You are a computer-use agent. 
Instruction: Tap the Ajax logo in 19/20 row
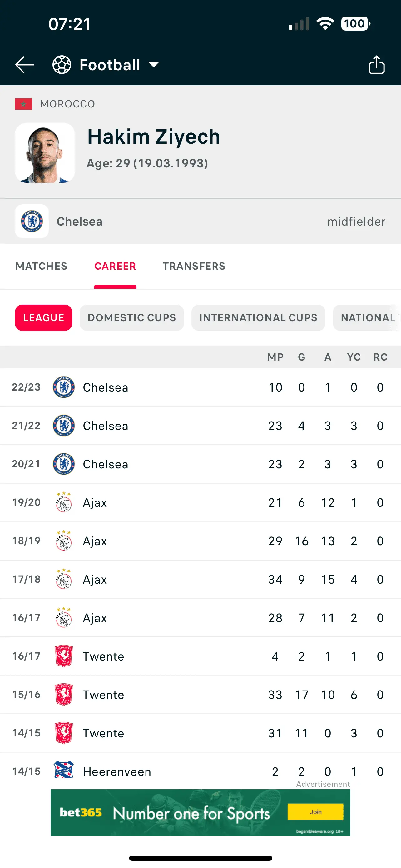click(x=64, y=502)
